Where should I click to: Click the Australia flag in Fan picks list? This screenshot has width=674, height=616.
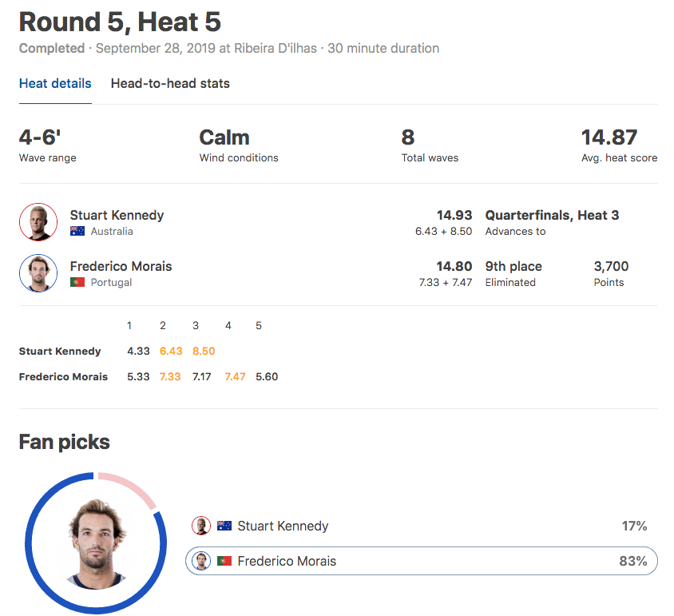224,526
